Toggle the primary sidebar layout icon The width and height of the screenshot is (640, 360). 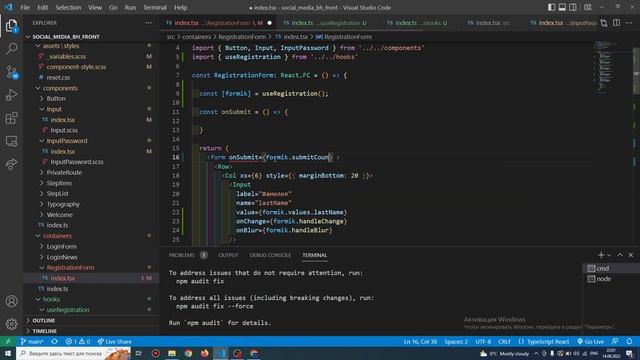coord(551,7)
